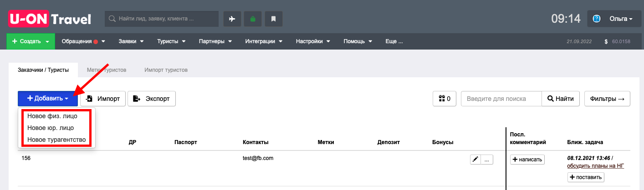
Task: Click the U-ON Travel logo
Action: point(50,19)
